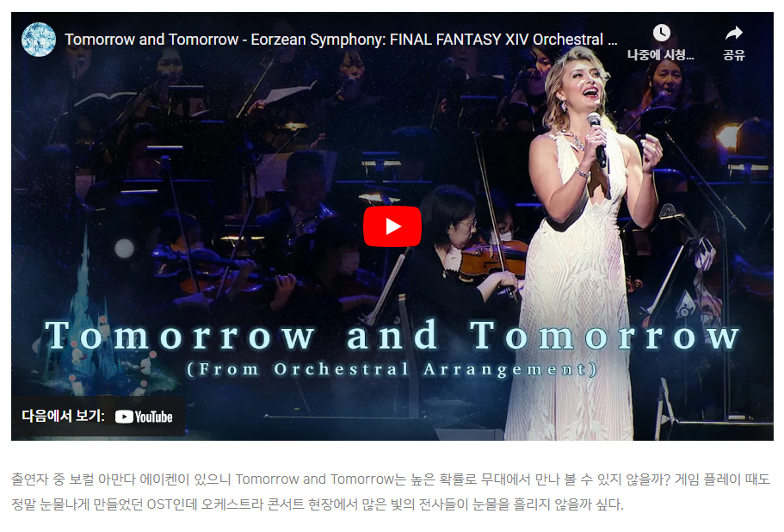Screen dimensions: 784x532
Task: Click the From Orchestral Arrangement subtitle text
Action: coord(392,370)
